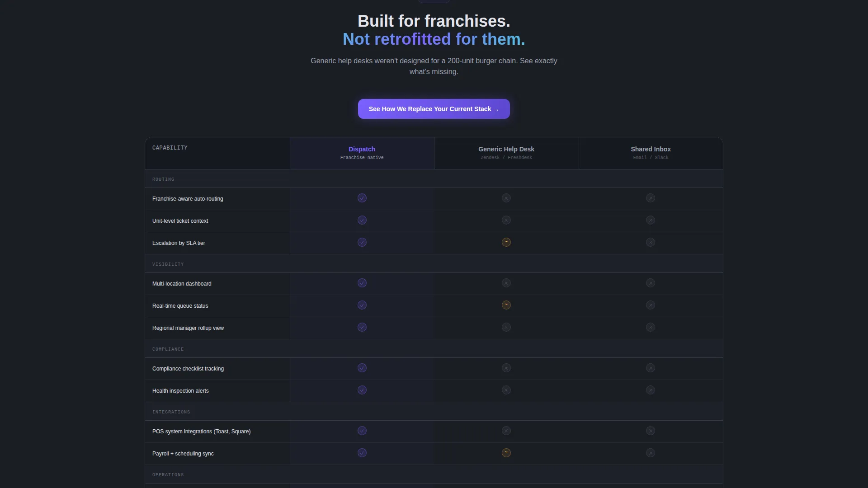Click Shared Inbox X for Regional manager rollup view

click(x=651, y=327)
